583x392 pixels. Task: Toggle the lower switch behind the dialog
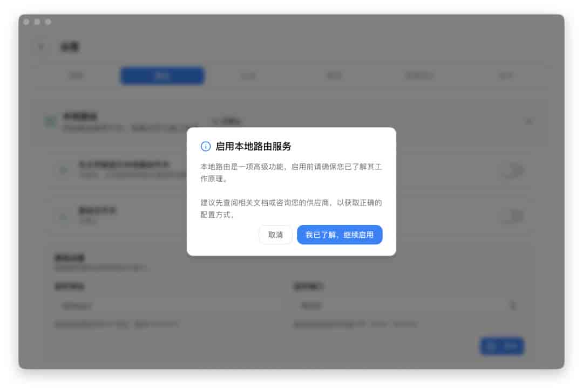(x=513, y=216)
